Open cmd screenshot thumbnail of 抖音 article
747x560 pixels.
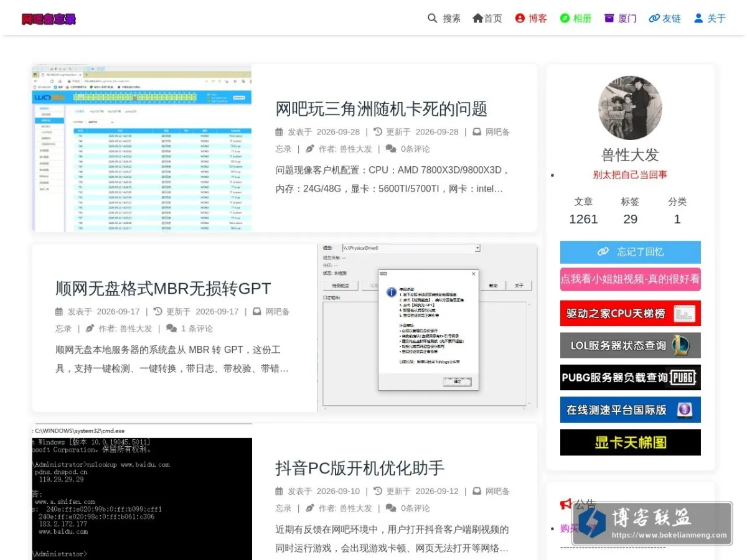(x=143, y=493)
